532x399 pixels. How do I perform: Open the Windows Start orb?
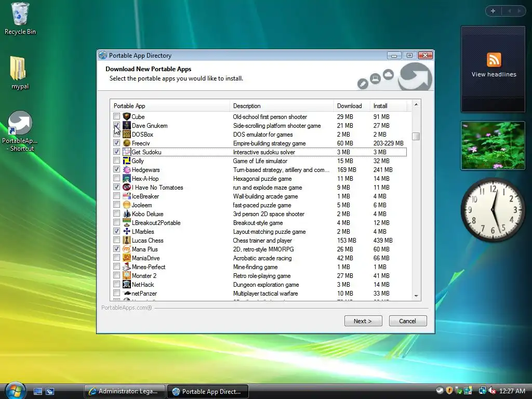pyautogui.click(x=15, y=390)
